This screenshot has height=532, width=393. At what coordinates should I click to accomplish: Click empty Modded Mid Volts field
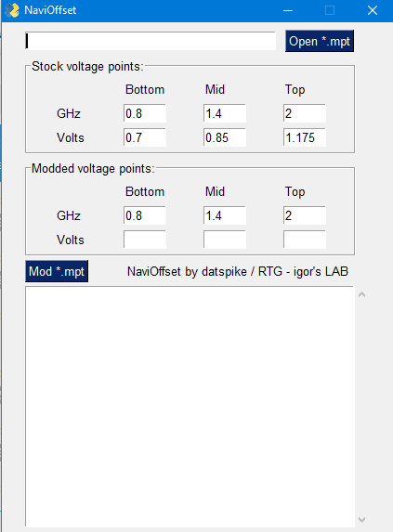(x=225, y=240)
